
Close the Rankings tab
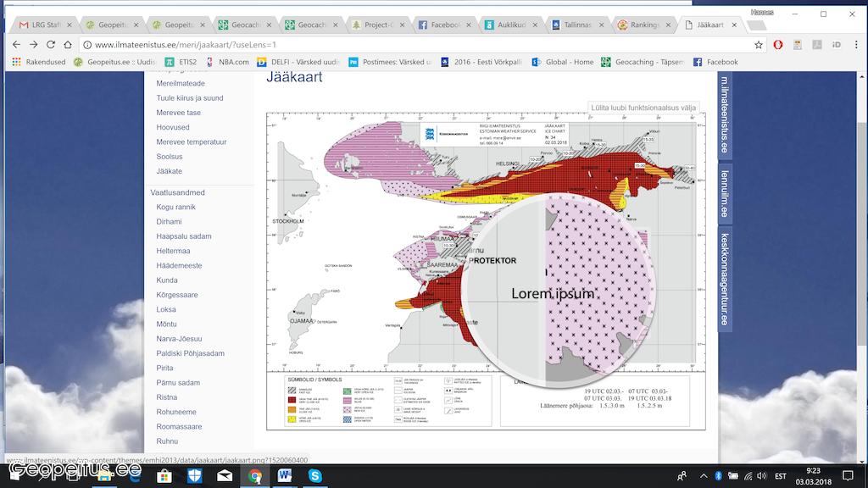pos(668,25)
